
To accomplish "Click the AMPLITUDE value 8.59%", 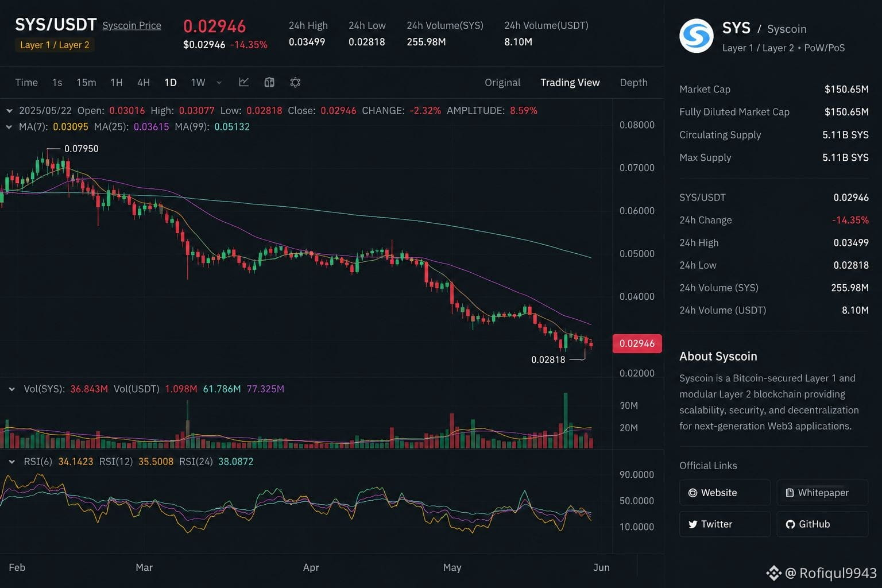I will (524, 110).
